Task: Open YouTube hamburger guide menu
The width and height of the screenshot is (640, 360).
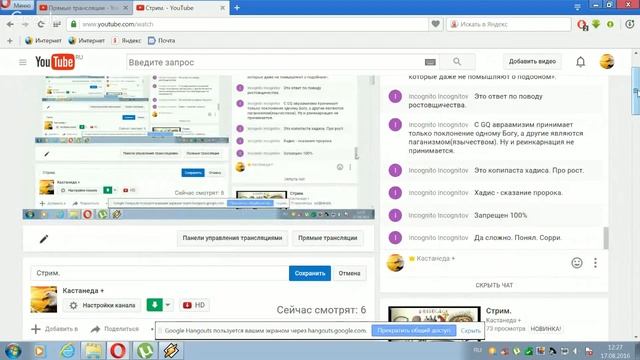Action: pos(23,62)
